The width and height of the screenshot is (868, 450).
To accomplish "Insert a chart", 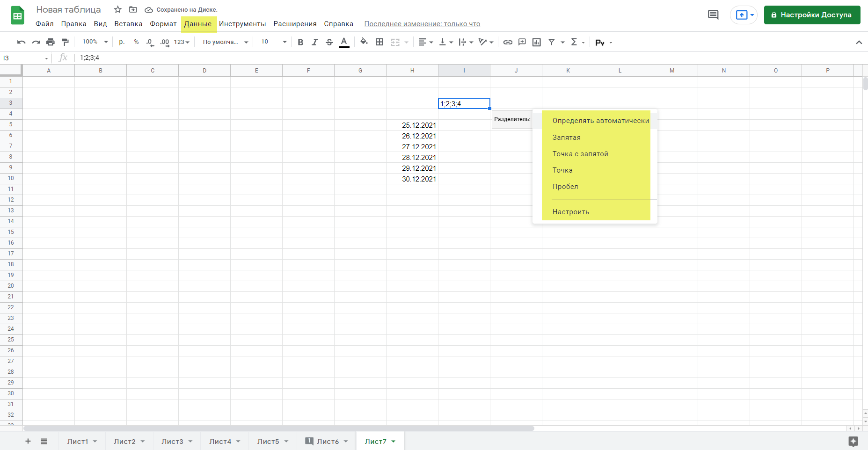I will (537, 42).
